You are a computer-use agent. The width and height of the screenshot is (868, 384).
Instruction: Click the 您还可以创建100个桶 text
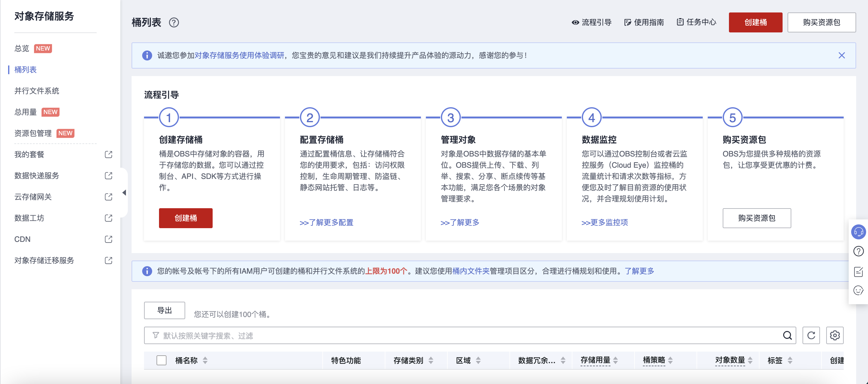point(233,314)
